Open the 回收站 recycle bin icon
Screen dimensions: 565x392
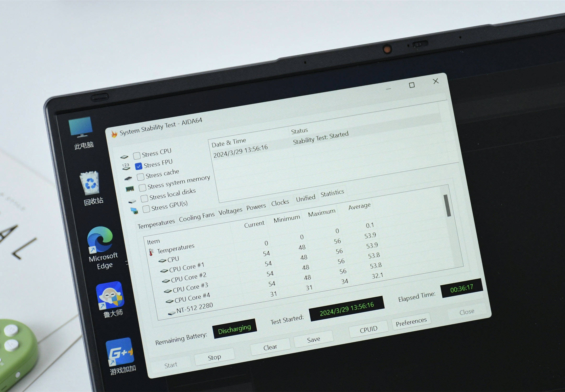[92, 188]
